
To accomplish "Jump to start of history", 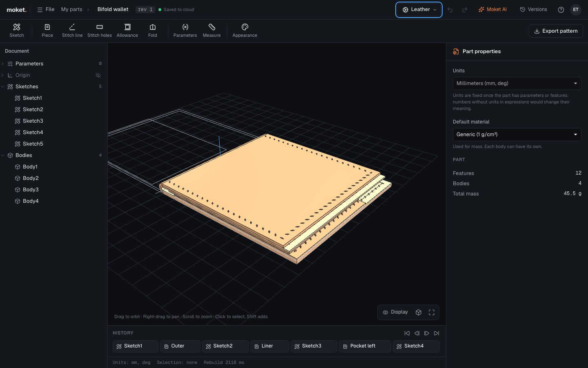I will point(407,333).
